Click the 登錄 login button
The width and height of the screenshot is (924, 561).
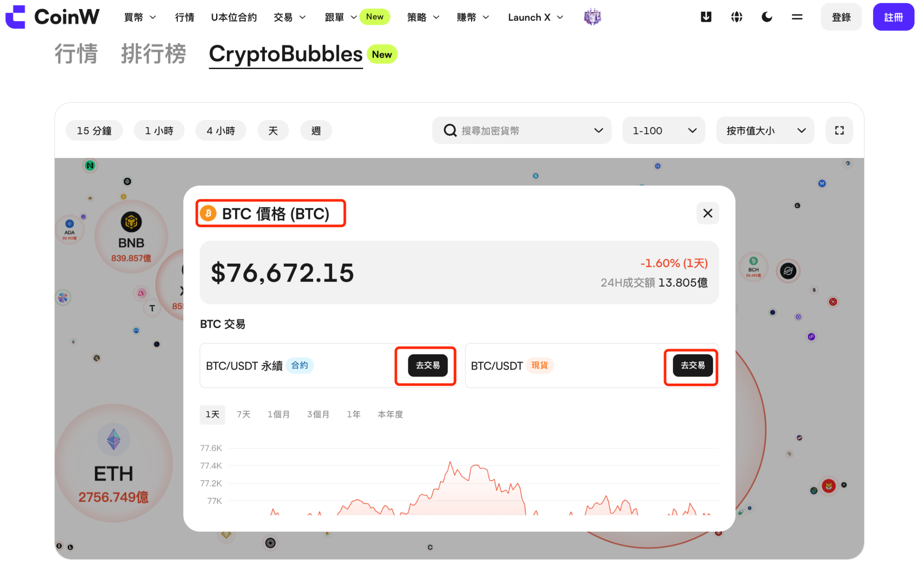coord(841,17)
